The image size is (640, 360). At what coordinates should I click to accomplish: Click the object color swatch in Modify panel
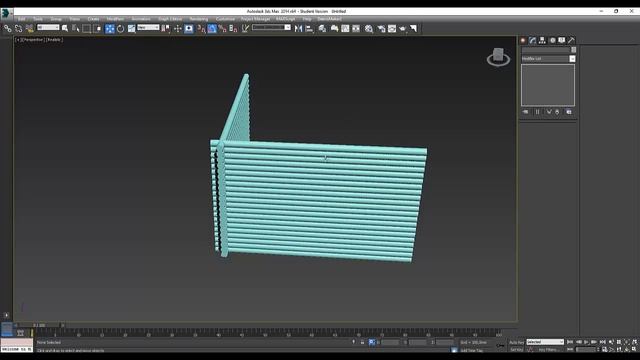pyautogui.click(x=573, y=50)
